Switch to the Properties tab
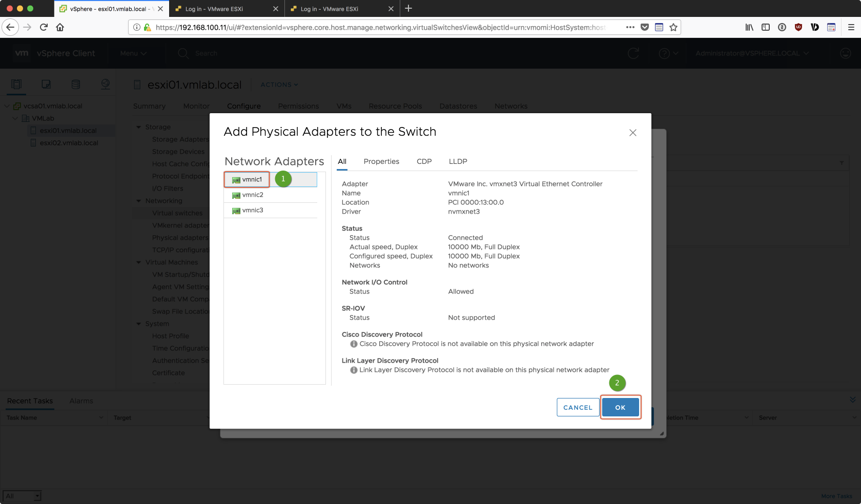Viewport: 861px width, 504px height. [x=381, y=161]
